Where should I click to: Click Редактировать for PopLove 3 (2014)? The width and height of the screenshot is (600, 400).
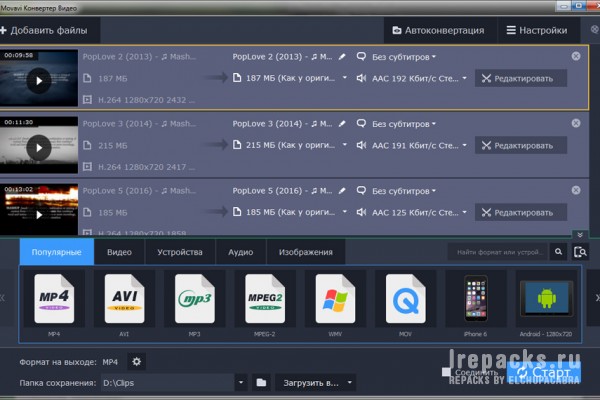(x=520, y=145)
